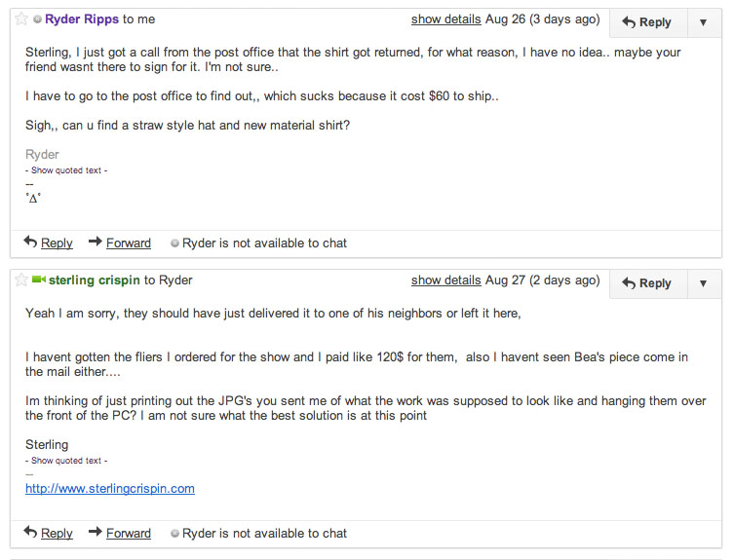Open the sterlingcrispin.com link
Image resolution: width=734 pixels, height=560 pixels.
(110, 489)
